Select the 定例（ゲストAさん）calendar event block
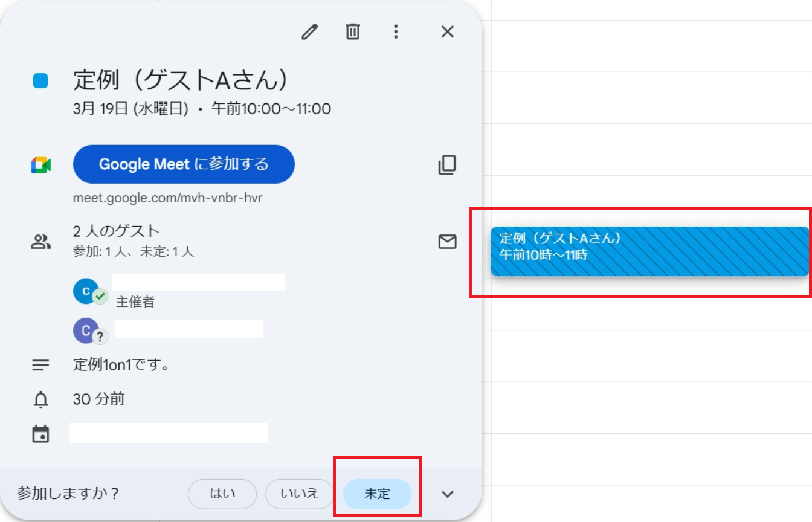This screenshot has width=812, height=522. pos(649,251)
